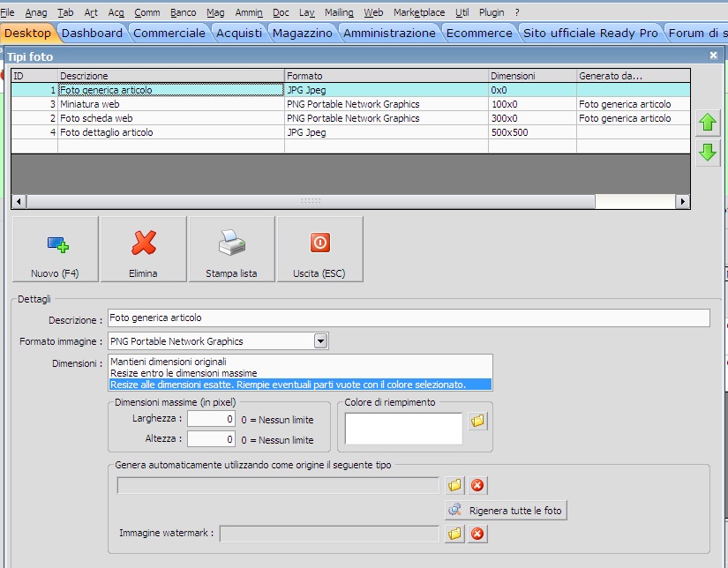Open the Art menu
Viewport: 728px width, 568px height.
pos(91,12)
